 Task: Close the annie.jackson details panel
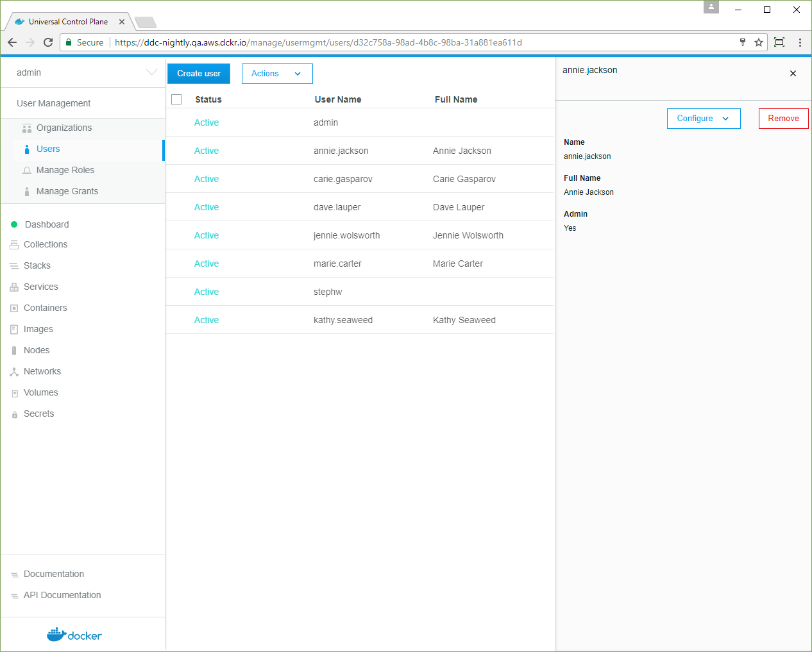point(793,74)
